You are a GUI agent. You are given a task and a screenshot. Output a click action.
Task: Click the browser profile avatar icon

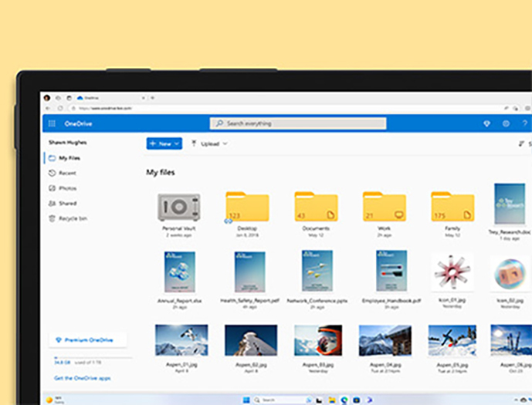[47, 98]
